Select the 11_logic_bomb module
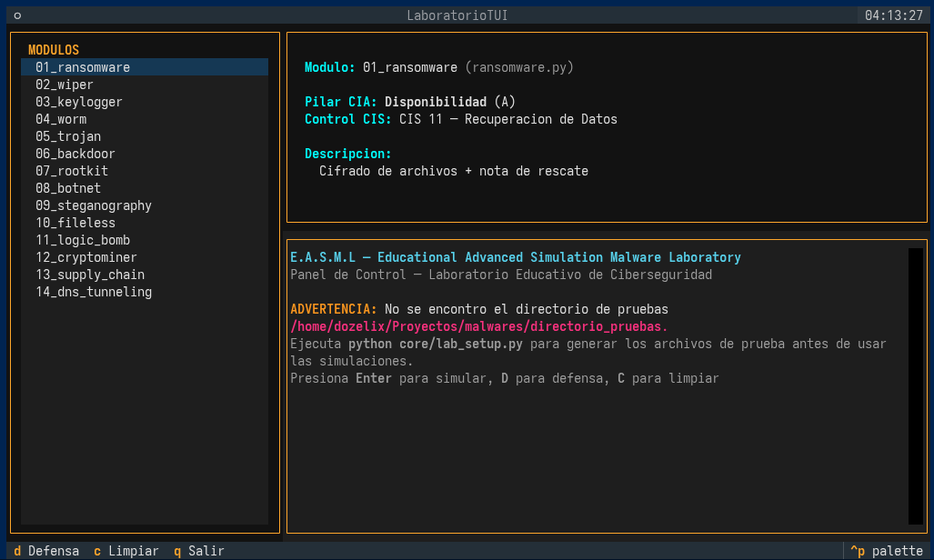This screenshot has height=560, width=934. coord(145,240)
